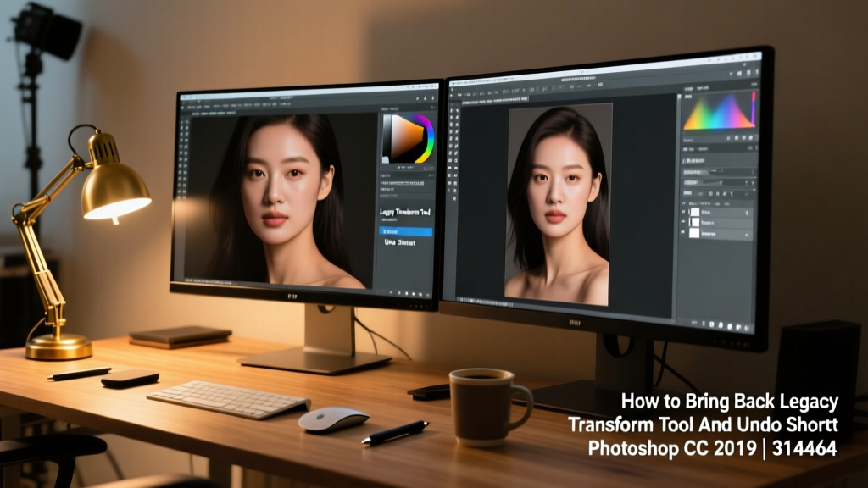Viewport: 868px width, 488px height.
Task: Select the middle layer's white thumbnail
Action: (x=695, y=223)
